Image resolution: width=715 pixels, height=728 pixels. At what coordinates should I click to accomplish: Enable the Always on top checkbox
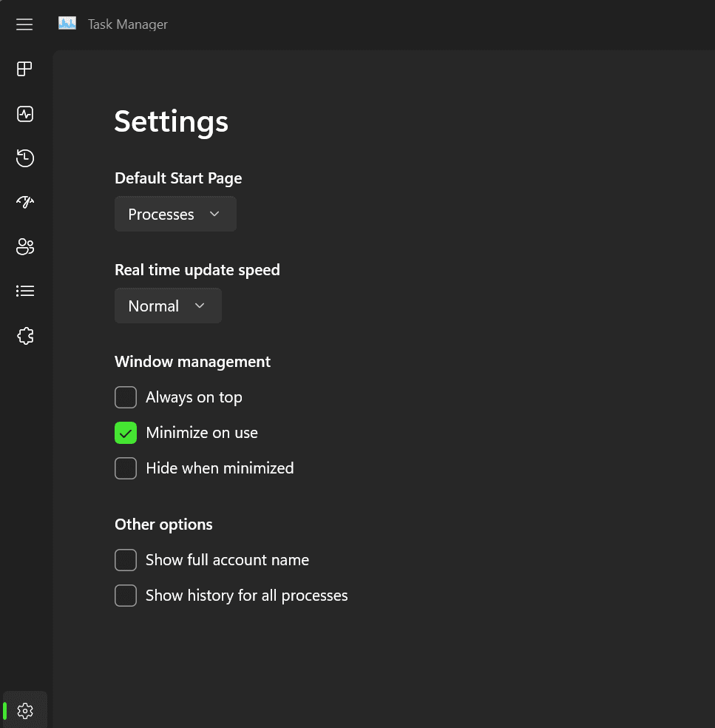126,397
